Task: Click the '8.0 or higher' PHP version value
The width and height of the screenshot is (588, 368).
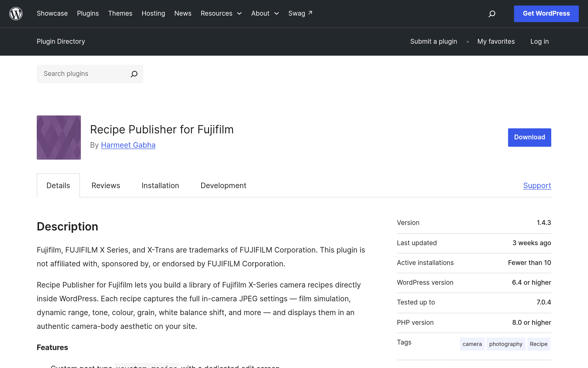Action: pos(532,322)
